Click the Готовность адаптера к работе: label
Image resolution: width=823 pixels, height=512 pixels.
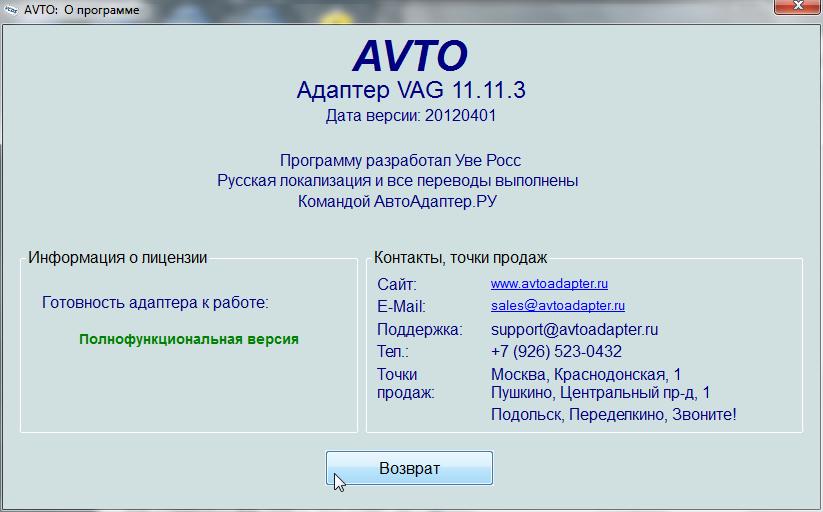(x=155, y=302)
